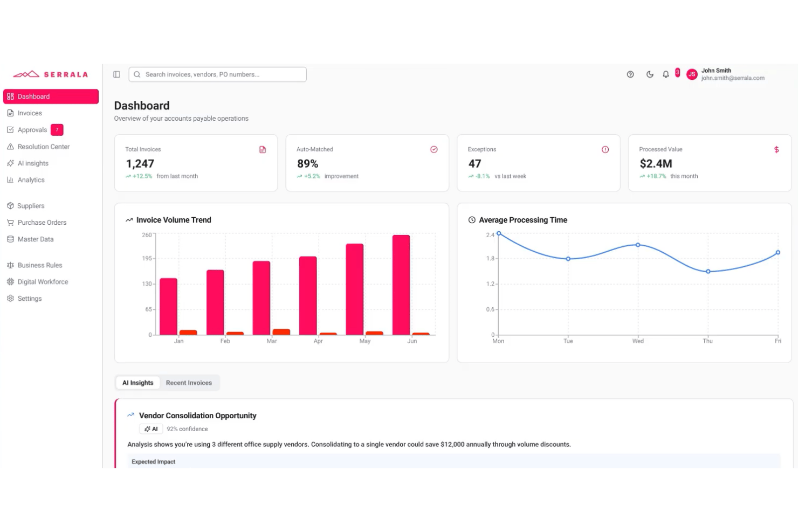The image size is (798, 532).
Task: Click the Wednesday data point on the line chart
Action: [x=638, y=245]
